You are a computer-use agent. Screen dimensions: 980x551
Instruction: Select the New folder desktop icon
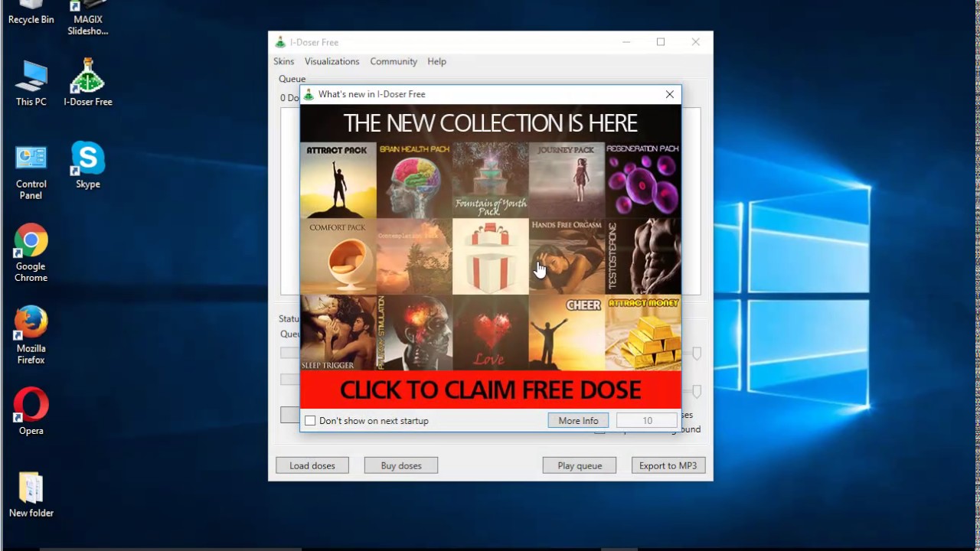31,494
